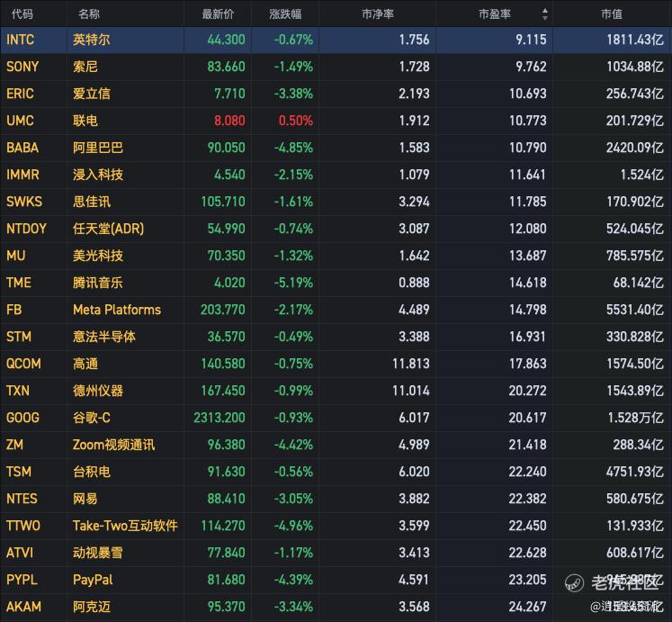
Task: Select the AKAM ticker code
Action: tap(23, 608)
